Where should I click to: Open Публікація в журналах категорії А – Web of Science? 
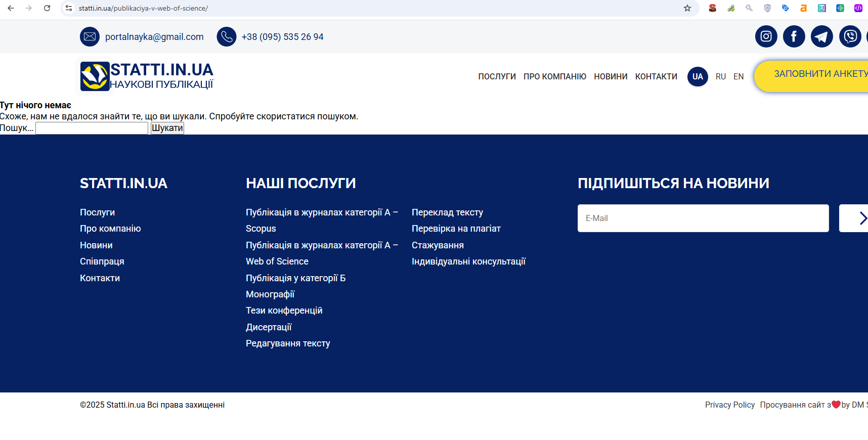[322, 253]
